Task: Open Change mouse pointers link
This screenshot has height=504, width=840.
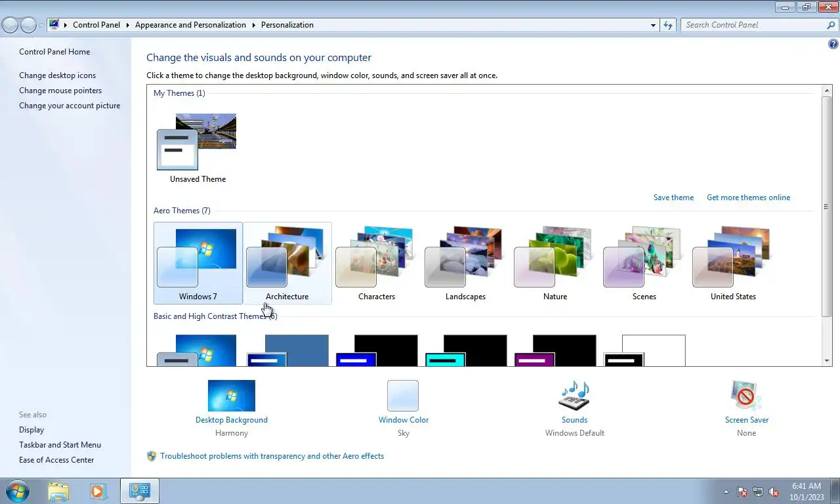Action: [x=60, y=91]
